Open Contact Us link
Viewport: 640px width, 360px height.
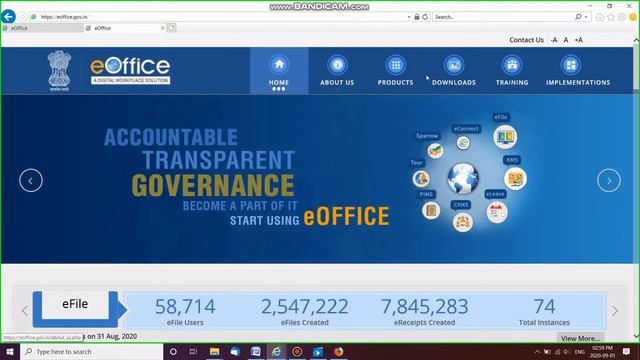(526, 40)
